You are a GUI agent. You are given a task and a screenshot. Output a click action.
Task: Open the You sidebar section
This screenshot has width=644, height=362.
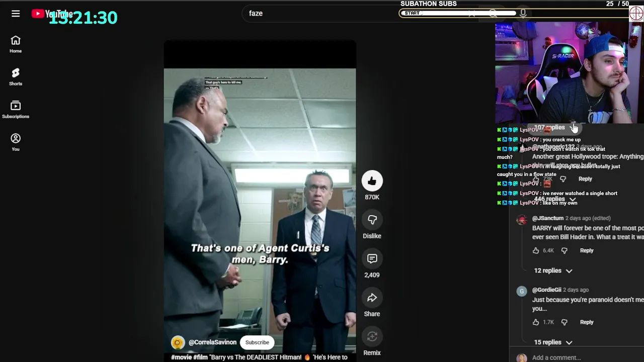(x=16, y=142)
